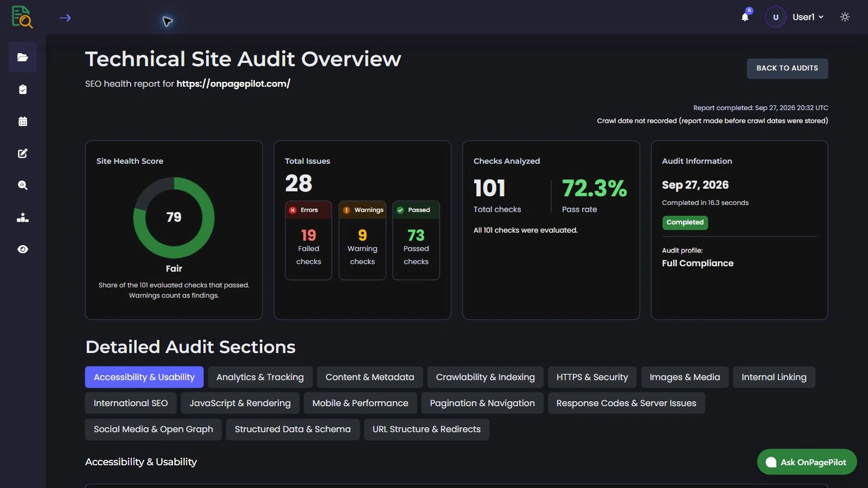Click the Passed checks card

point(416,240)
